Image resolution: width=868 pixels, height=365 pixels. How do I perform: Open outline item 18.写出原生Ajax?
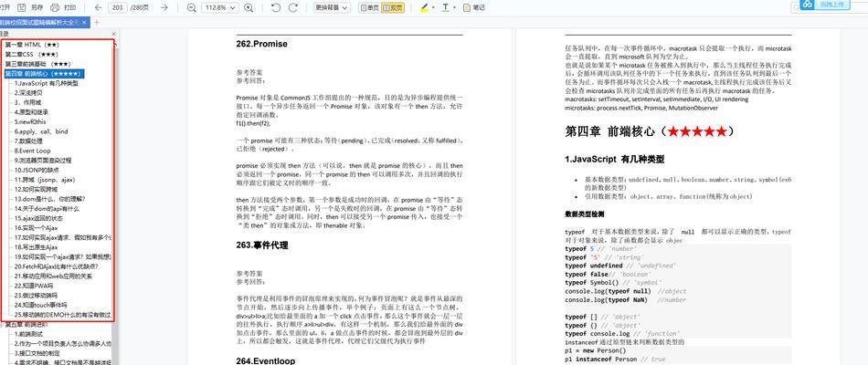37,247
